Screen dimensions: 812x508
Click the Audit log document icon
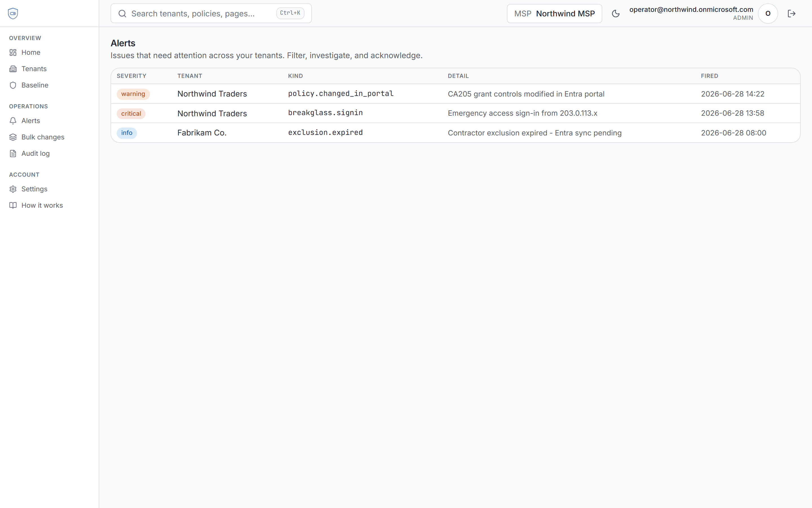(13, 154)
